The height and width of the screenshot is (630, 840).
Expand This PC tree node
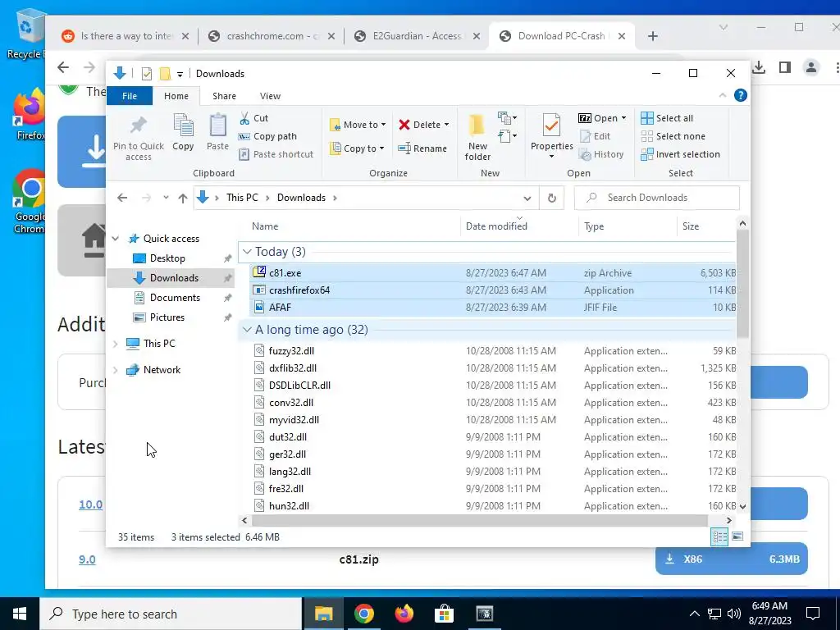pyautogui.click(x=115, y=344)
